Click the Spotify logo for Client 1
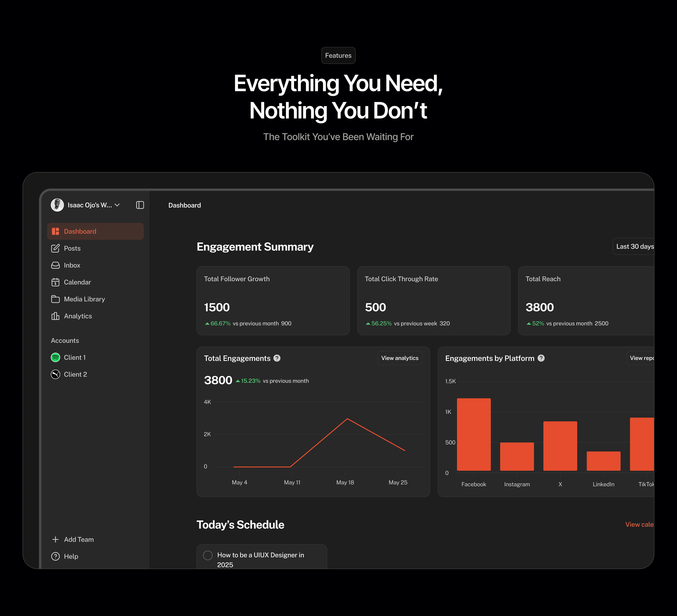This screenshot has width=677, height=616. click(x=55, y=357)
